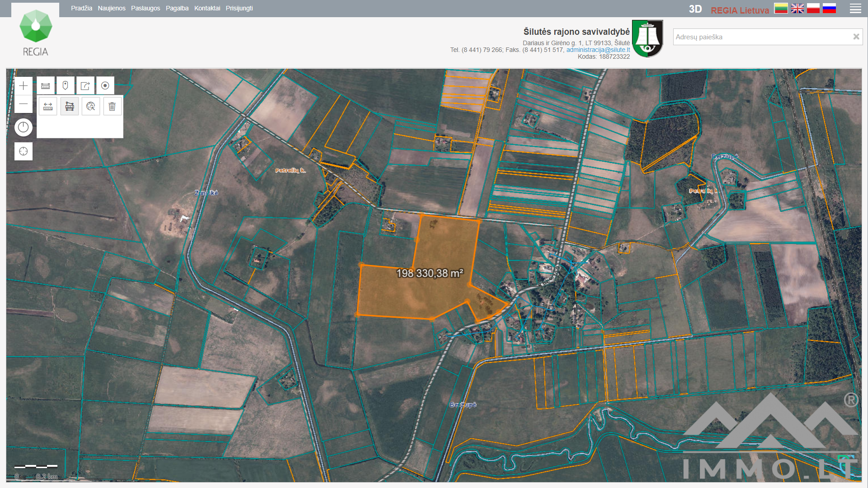Image resolution: width=868 pixels, height=488 pixels.
Task: Zoom out with the minus button
Action: point(24,104)
